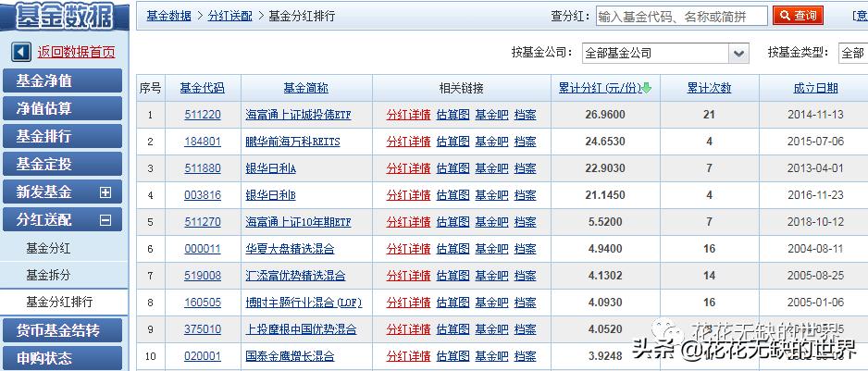Select 基金拆分 submenu item
This screenshot has height=371, width=868.
pos(48,275)
